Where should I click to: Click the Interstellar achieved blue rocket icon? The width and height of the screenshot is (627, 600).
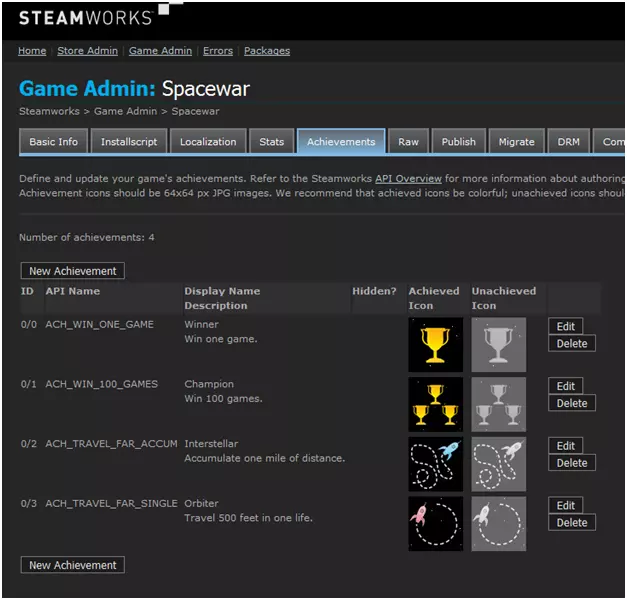pyautogui.click(x=435, y=464)
